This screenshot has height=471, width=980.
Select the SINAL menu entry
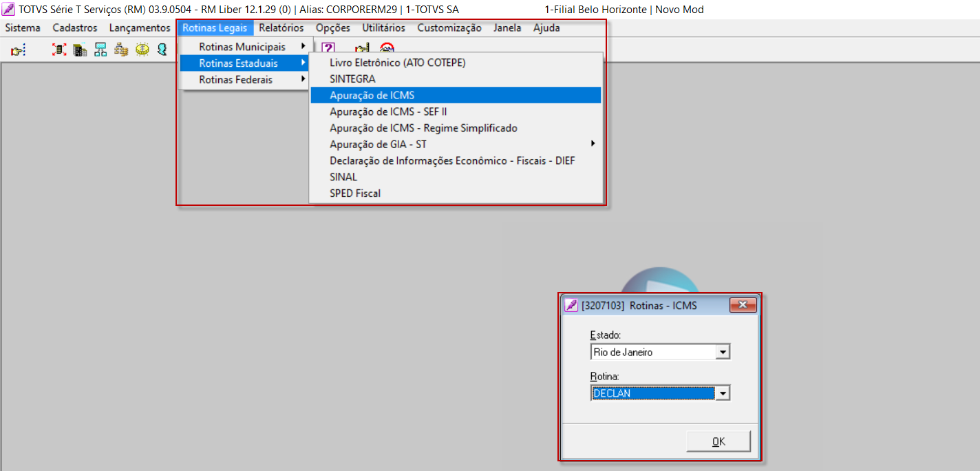coord(456,177)
